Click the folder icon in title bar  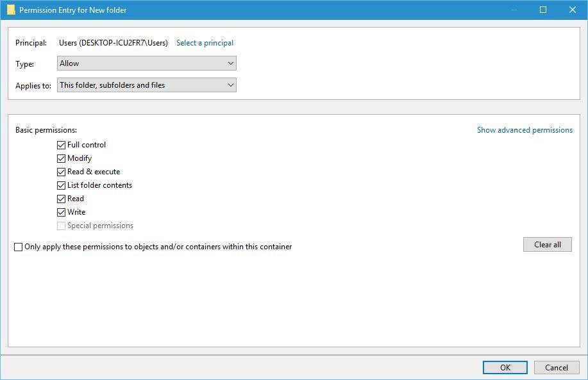click(11, 10)
